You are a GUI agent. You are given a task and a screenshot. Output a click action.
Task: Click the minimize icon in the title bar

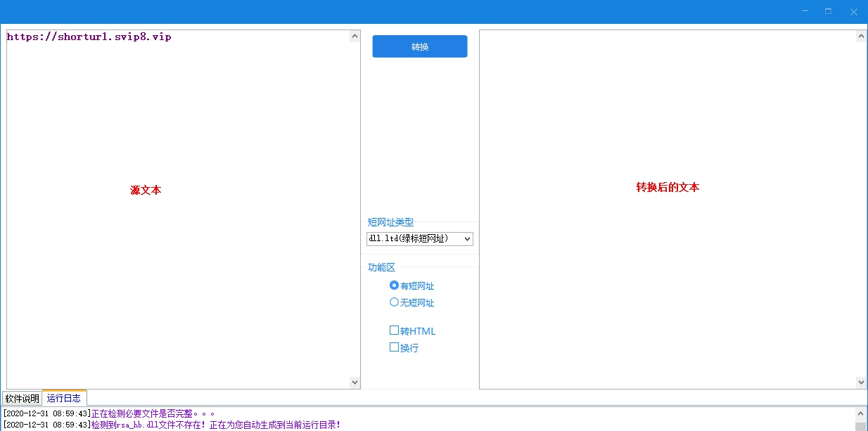coord(803,11)
